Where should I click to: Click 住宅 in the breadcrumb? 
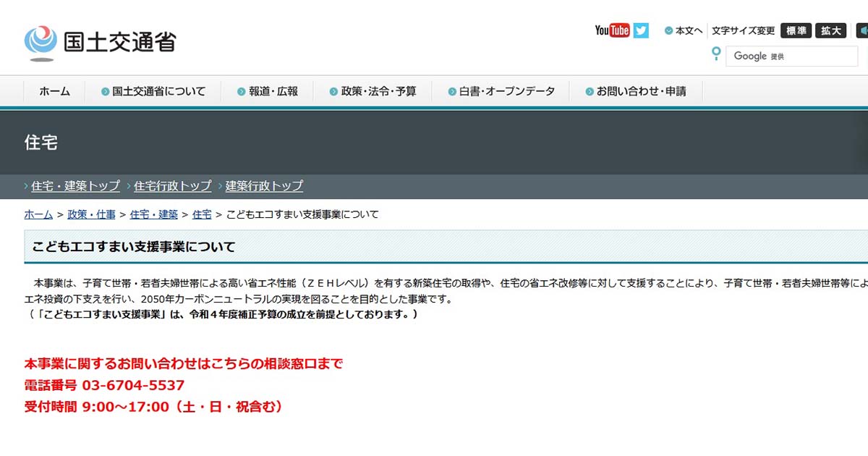[x=202, y=214]
